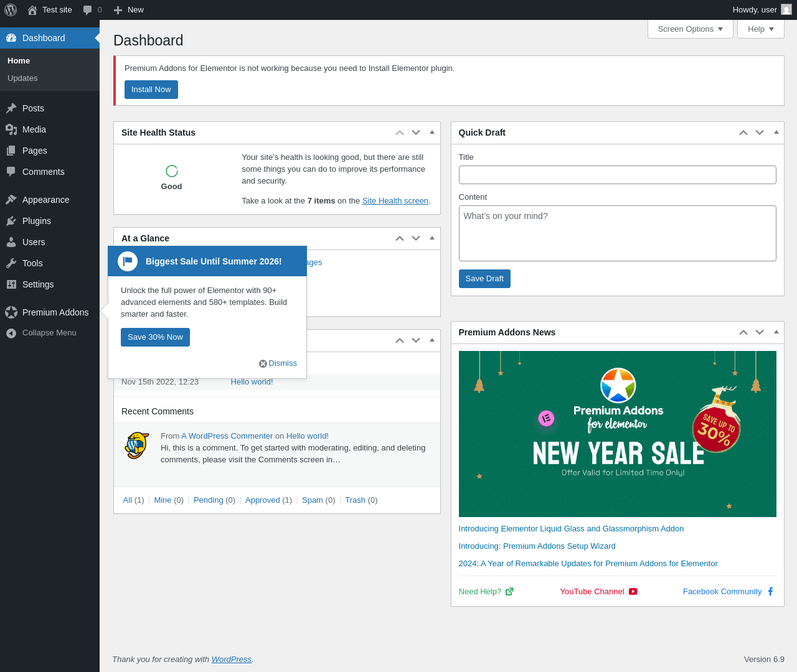Screen dimensions: 797x672
Task: Open the Howdy, user account menu
Action: click(762, 10)
